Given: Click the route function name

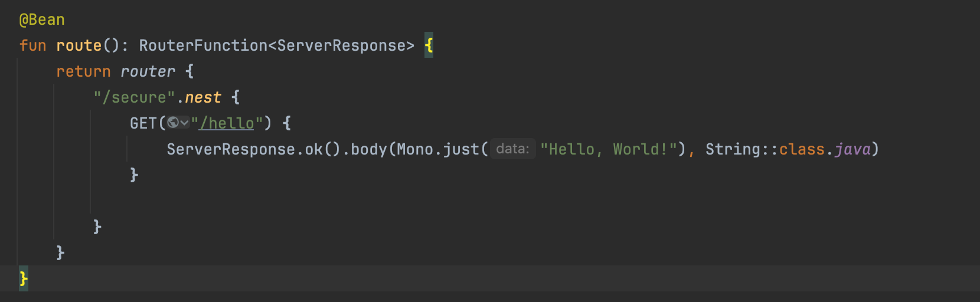Looking at the screenshot, I should click(x=79, y=45).
